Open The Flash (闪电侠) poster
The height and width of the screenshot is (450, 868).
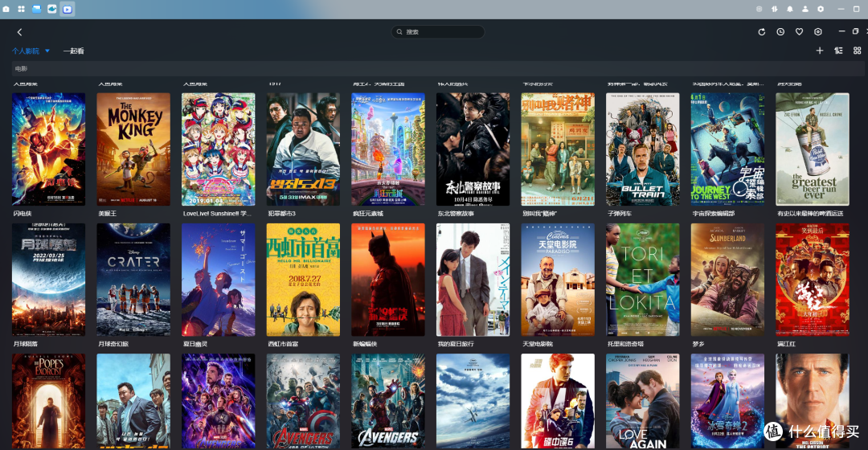point(49,149)
